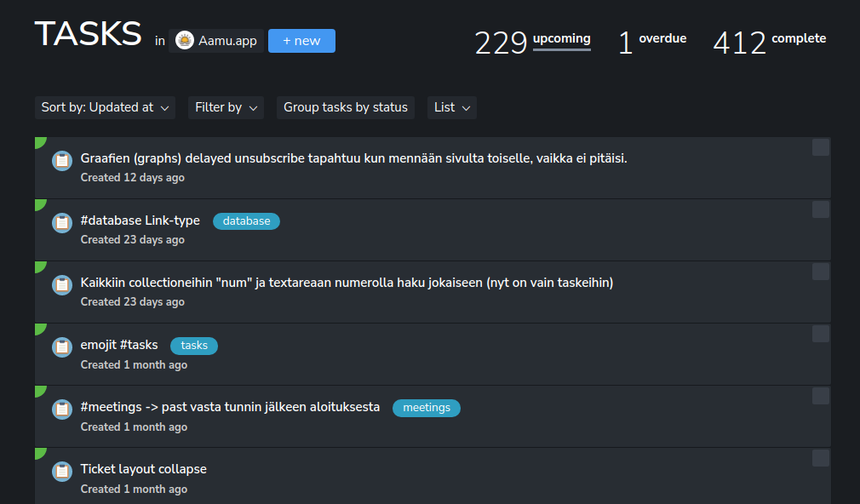Open the Sort by: Updated at dropdown
Viewport: 860px width, 504px height.
click(106, 107)
